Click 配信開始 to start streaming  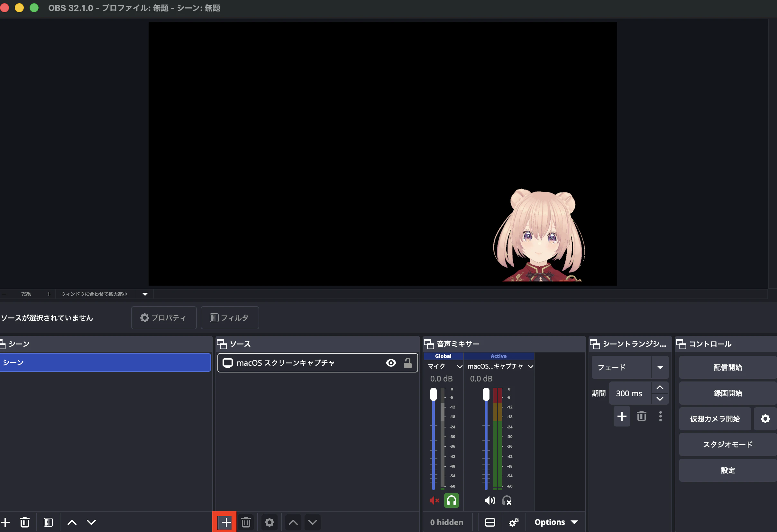point(728,367)
